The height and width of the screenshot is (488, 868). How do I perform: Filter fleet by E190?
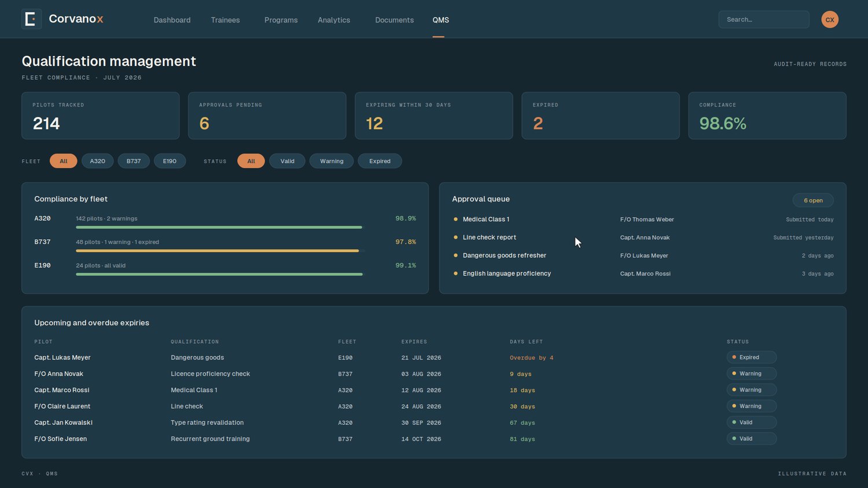(x=170, y=161)
